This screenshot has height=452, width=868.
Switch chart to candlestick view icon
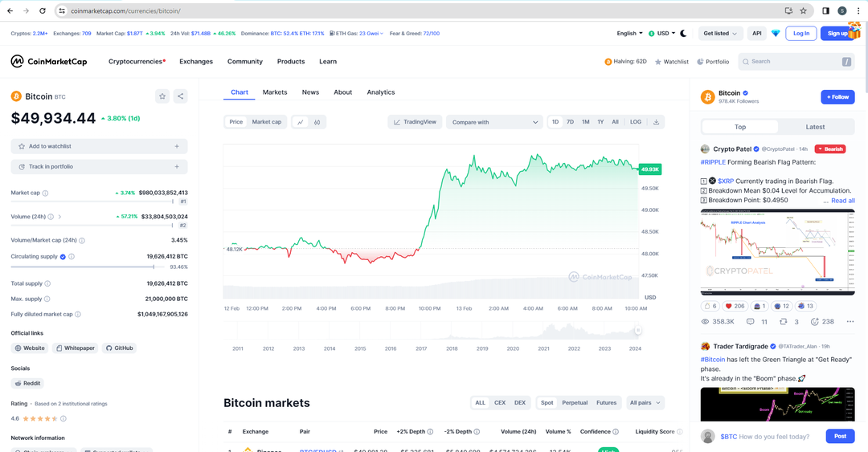click(317, 122)
